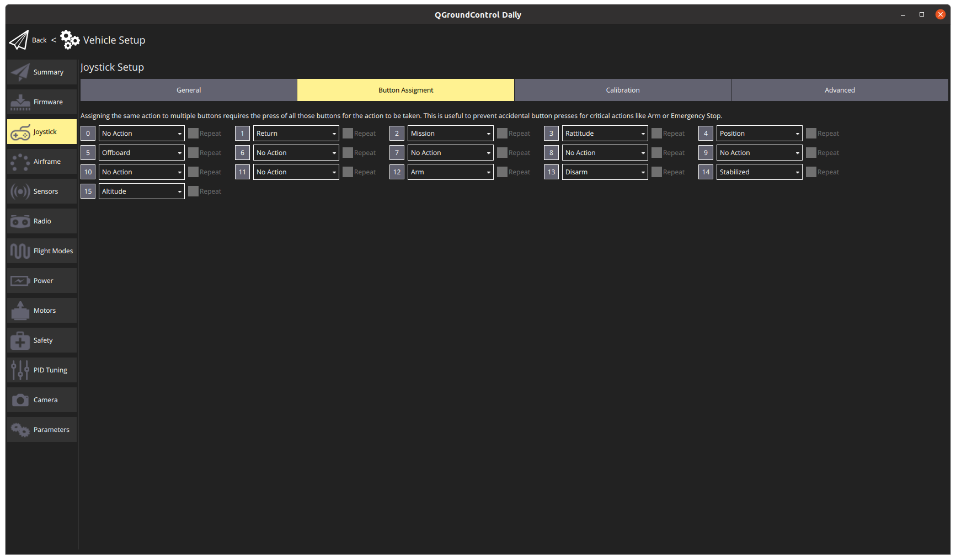The image size is (956, 560).
Task: Check Repeat for button 5
Action: pyautogui.click(x=193, y=153)
